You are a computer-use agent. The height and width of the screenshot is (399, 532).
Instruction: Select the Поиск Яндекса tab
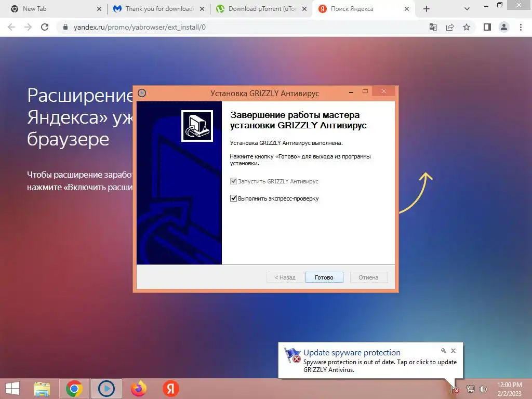click(363, 9)
